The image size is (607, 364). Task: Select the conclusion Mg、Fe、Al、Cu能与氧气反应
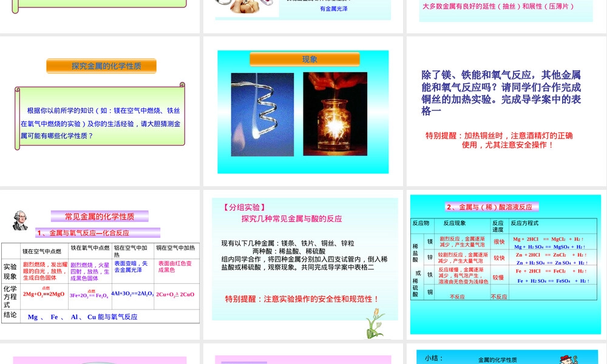(x=83, y=317)
